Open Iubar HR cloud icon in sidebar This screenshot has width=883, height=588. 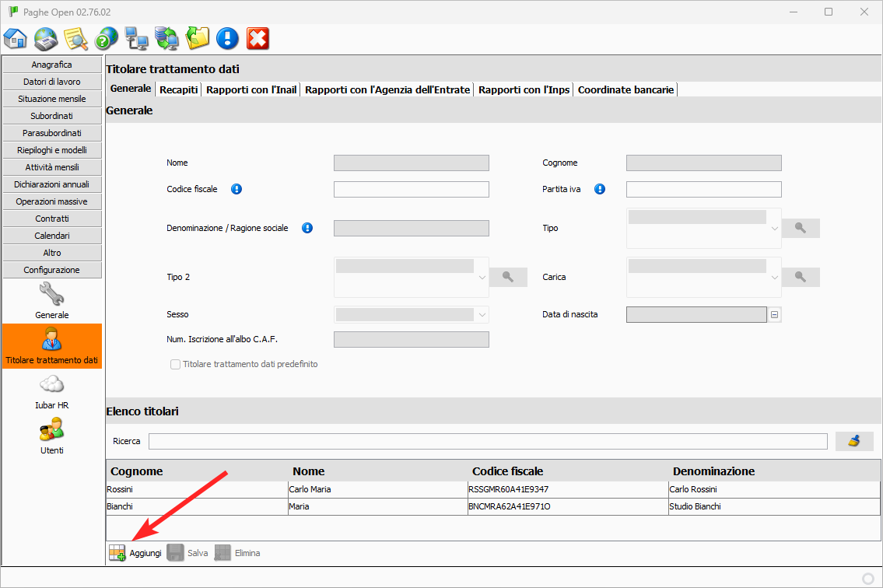point(52,385)
